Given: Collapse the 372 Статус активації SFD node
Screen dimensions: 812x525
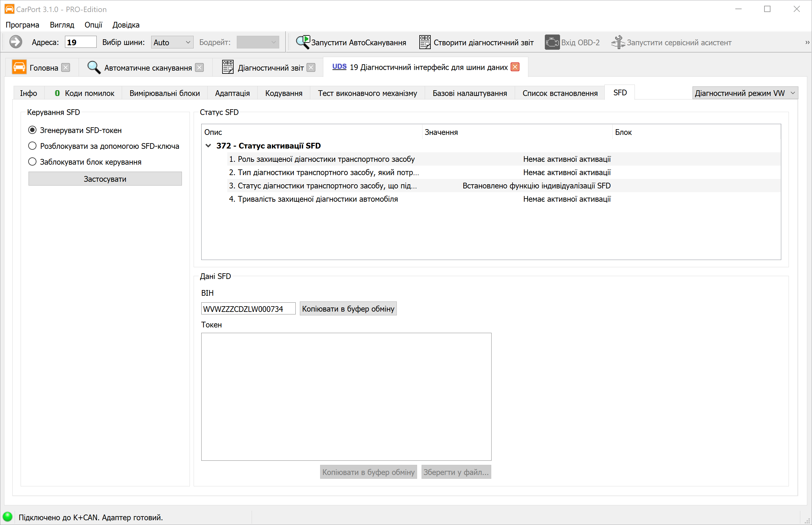Looking at the screenshot, I should pos(208,146).
